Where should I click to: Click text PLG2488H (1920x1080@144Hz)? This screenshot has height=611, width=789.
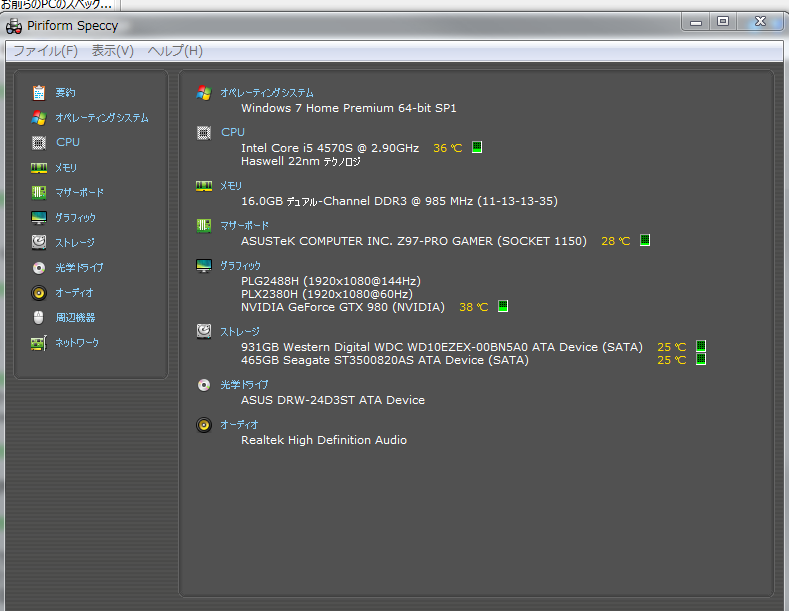(331, 281)
